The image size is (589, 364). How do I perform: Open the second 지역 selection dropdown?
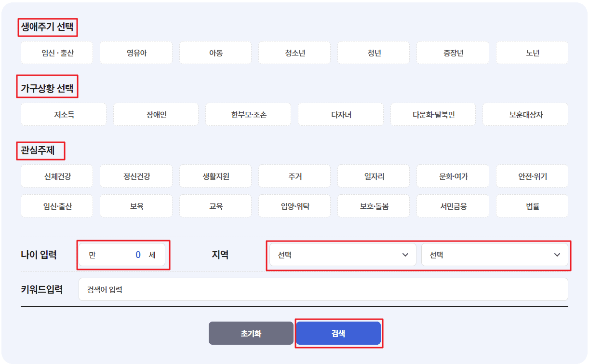[495, 255]
